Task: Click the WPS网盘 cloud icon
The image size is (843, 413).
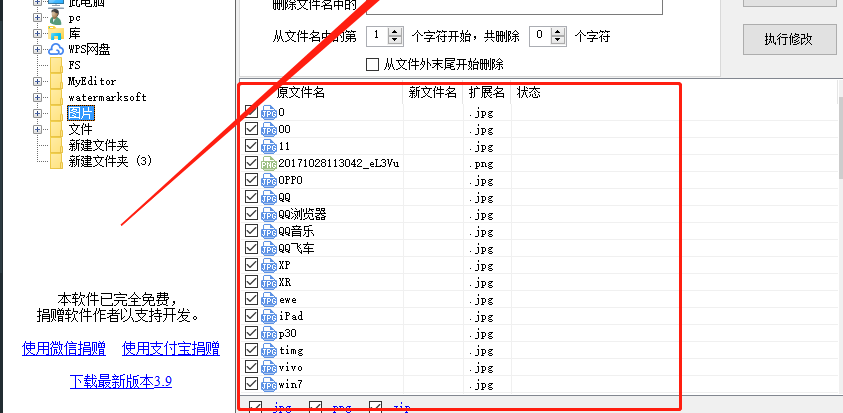Action: (56, 49)
